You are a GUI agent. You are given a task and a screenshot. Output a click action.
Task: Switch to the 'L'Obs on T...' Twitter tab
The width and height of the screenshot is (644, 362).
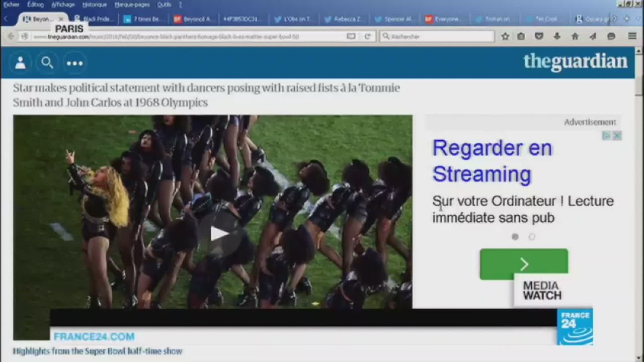(294, 19)
